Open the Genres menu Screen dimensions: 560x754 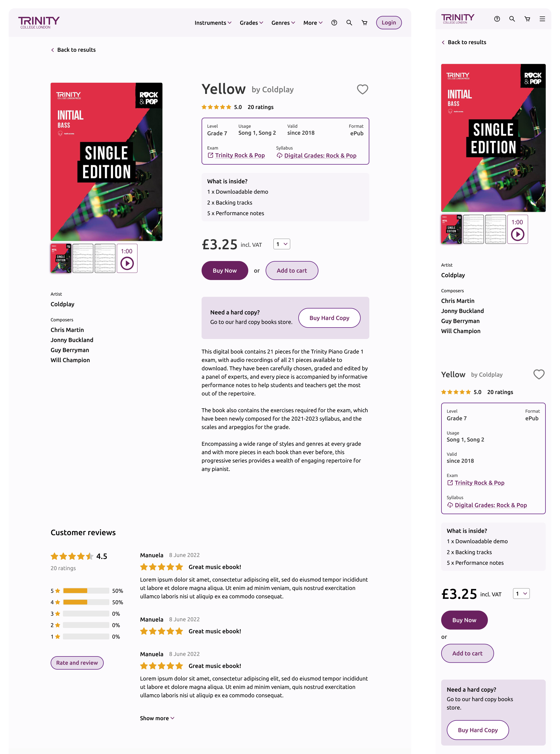(283, 23)
